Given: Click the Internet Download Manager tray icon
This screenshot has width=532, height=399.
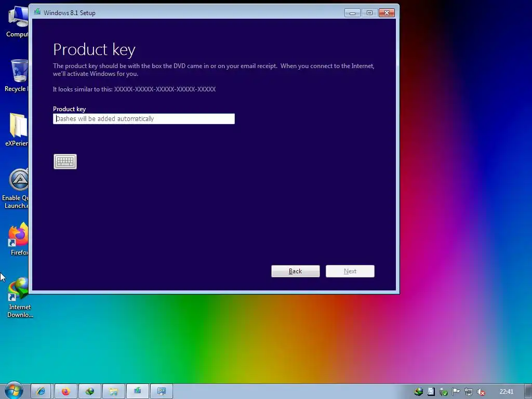Looking at the screenshot, I should pyautogui.click(x=419, y=392).
